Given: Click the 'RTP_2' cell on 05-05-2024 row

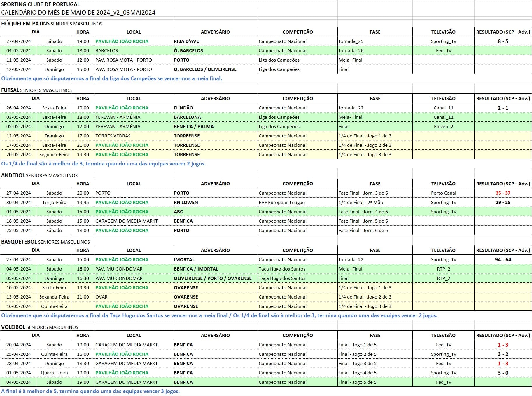Looking at the screenshot, I should click(443, 278).
